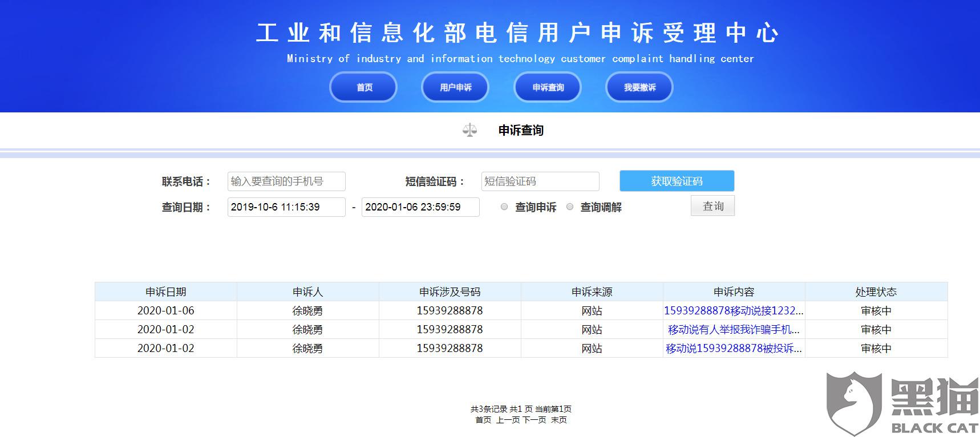980x437 pixels.
Task: Focus the 短信验证码 input field
Action: click(540, 181)
